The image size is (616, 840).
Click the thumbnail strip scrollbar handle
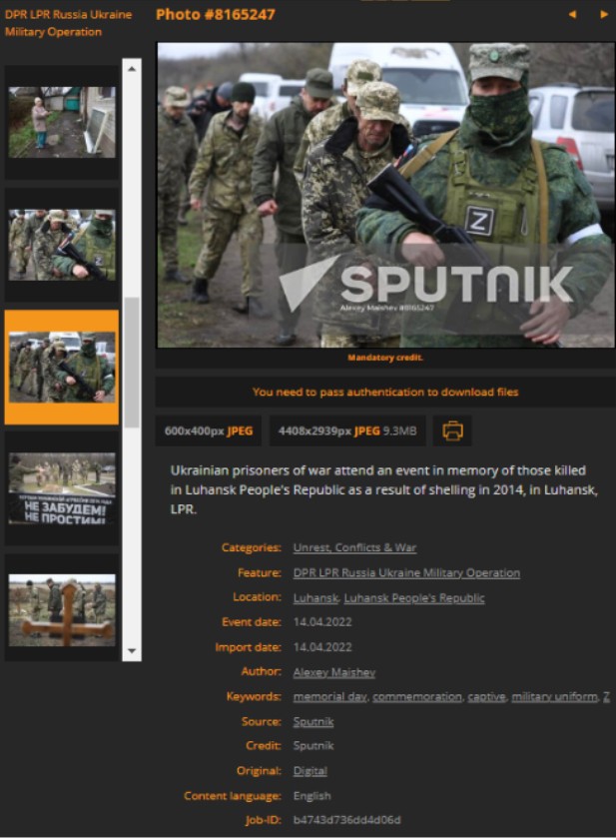pyautogui.click(x=132, y=363)
